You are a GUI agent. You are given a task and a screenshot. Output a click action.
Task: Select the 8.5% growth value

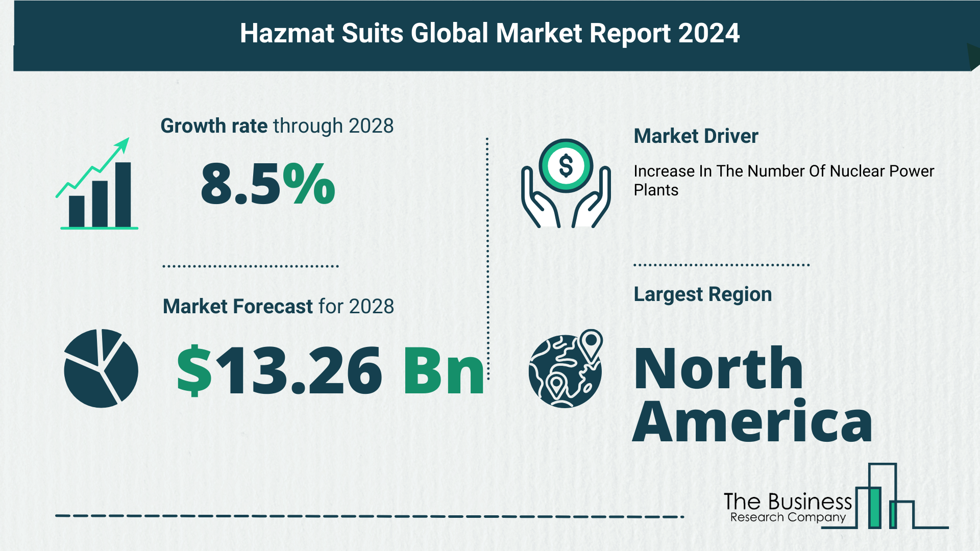(x=268, y=184)
